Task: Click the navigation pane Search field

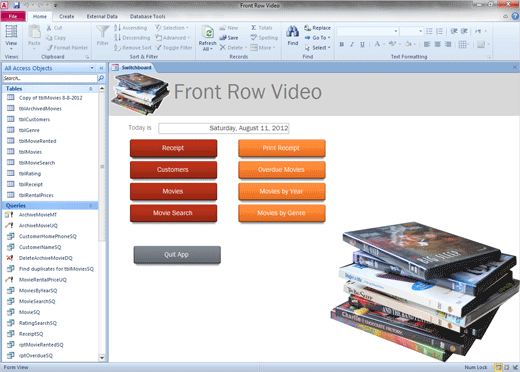Action: tap(50, 78)
